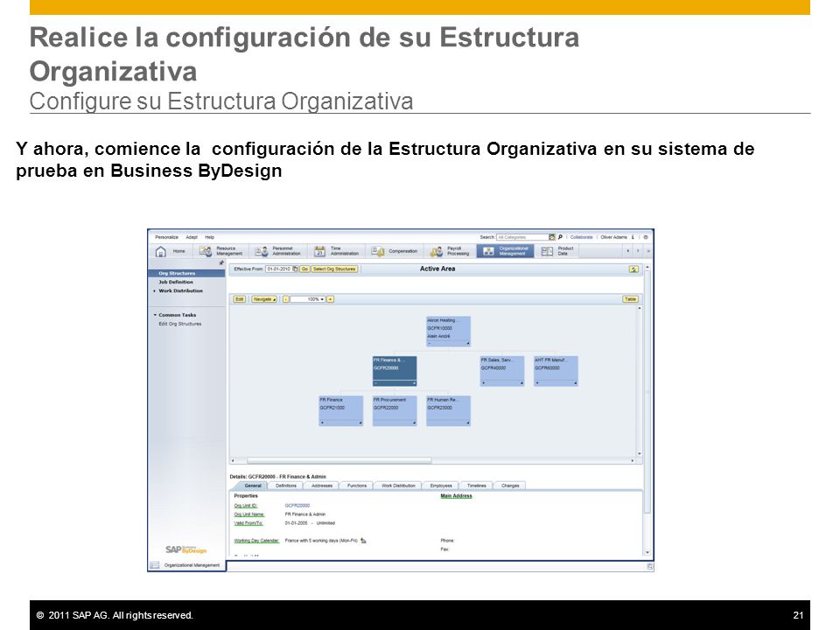Click the circular icon at top right corner
The height and width of the screenshot is (630, 840).
[x=646, y=237]
